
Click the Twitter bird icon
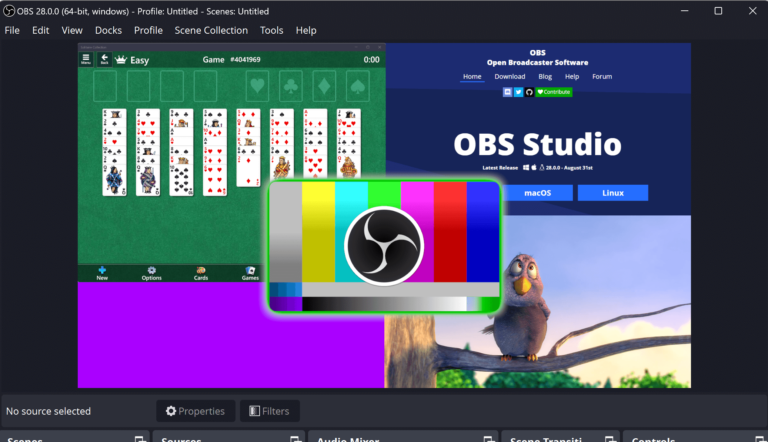coord(518,92)
